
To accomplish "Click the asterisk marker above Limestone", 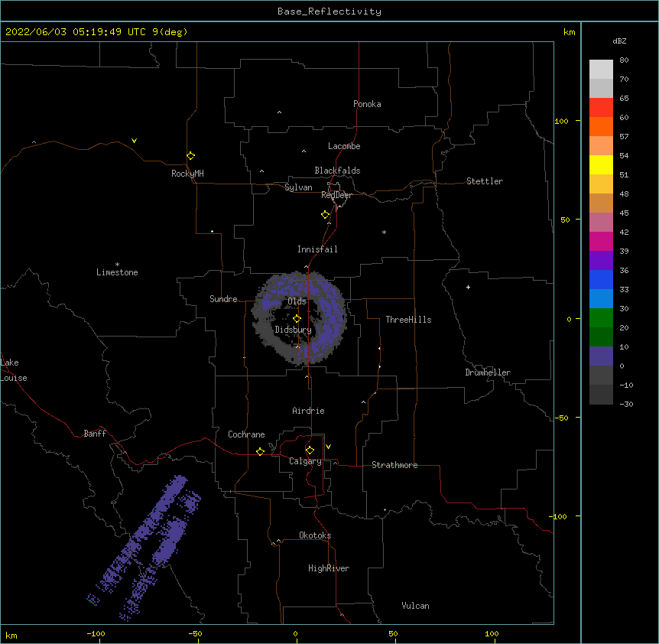I will 117,265.
